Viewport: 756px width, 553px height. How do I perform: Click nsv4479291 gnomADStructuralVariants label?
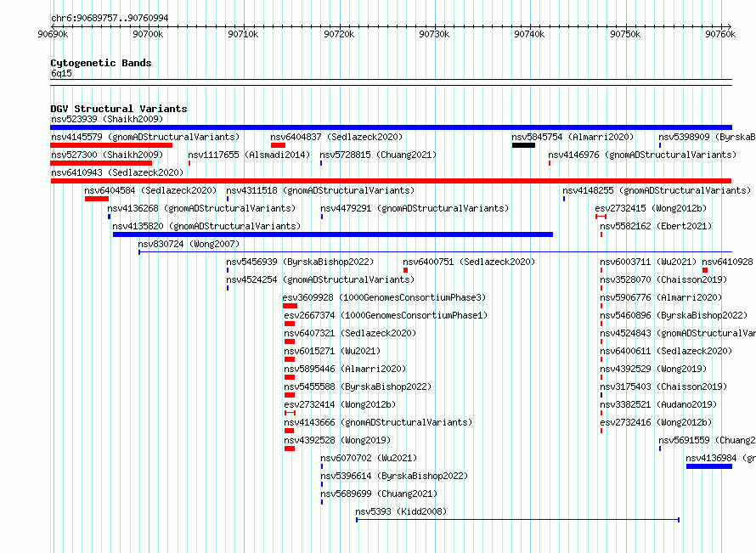[x=415, y=208]
